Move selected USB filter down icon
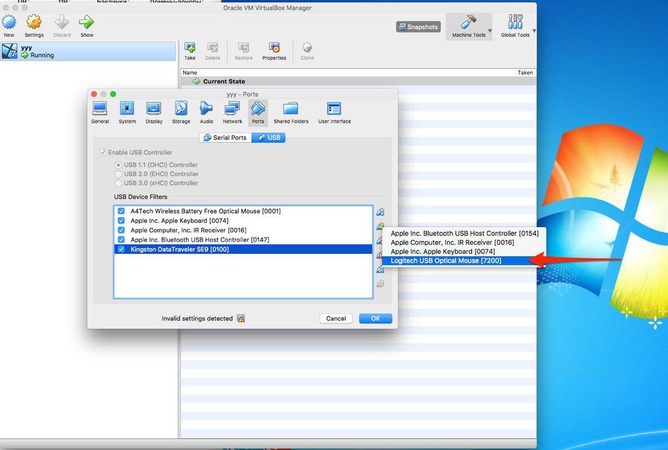 click(380, 283)
